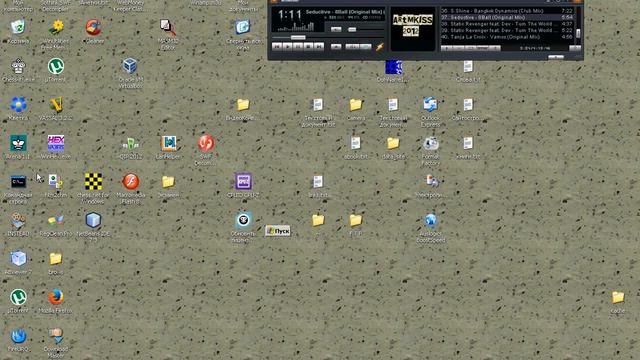Adjust the player seek position slider
The width and height of the screenshot is (640, 360).
pos(298,38)
